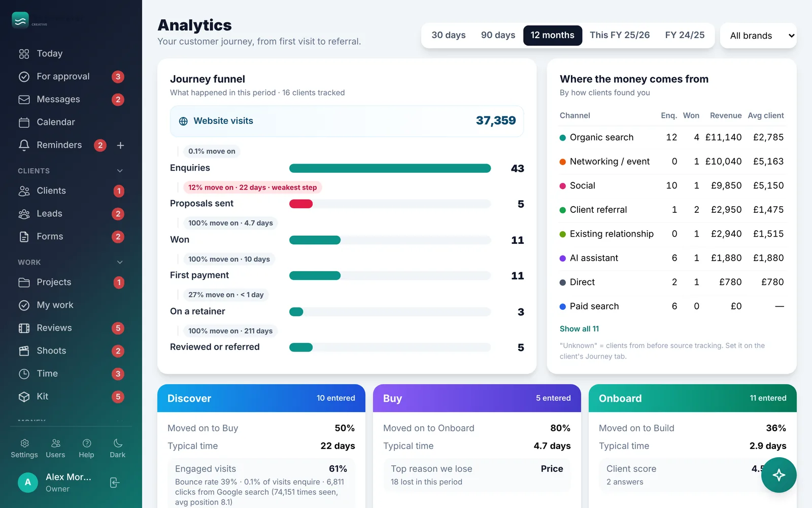Click the Reviews badge showing 5
This screenshot has width=812, height=508.
point(118,328)
